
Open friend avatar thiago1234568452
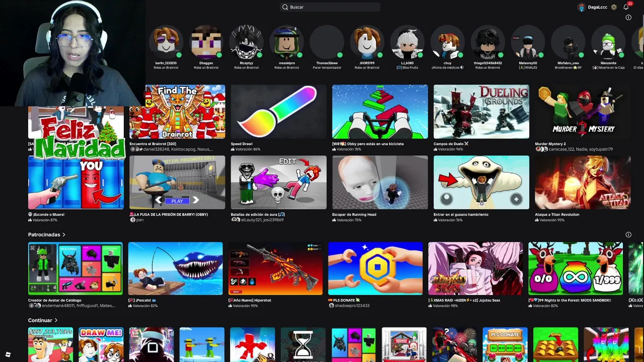[x=488, y=42]
